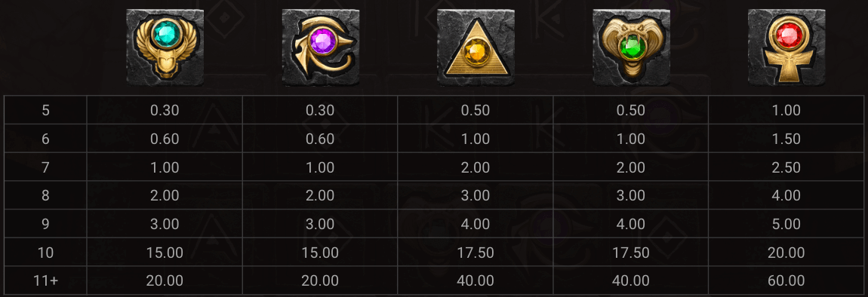Image resolution: width=868 pixels, height=297 pixels.
Task: Click the orange gem pyramid symbol
Action: (x=476, y=47)
